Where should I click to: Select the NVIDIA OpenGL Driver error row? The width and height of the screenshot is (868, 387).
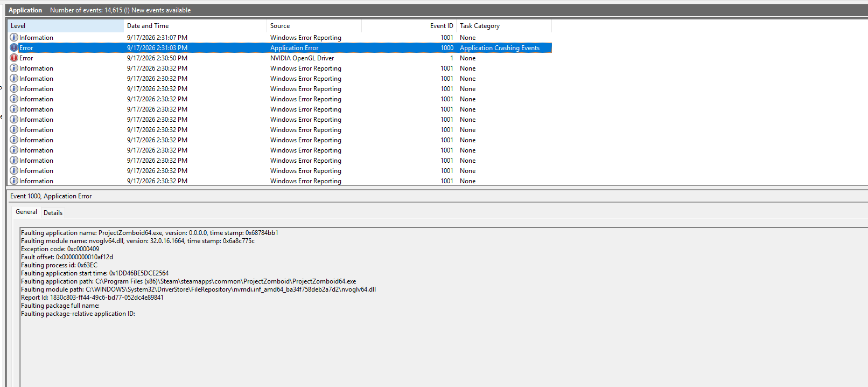(x=280, y=58)
